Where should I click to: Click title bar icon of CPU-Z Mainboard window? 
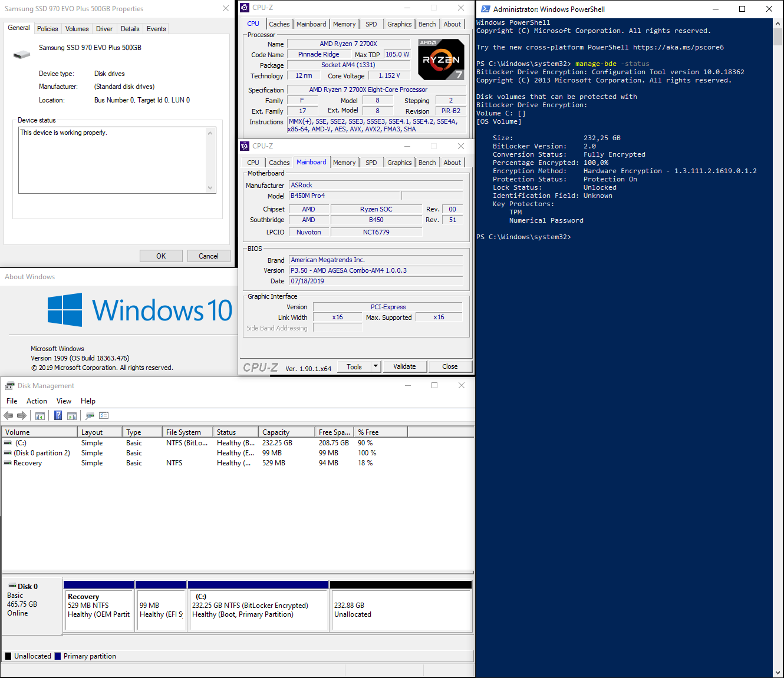(245, 146)
